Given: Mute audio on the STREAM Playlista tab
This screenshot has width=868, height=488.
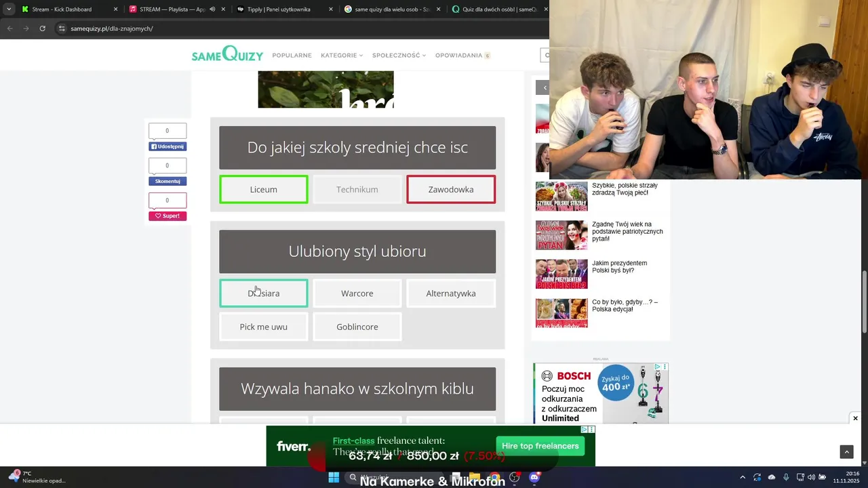Looking at the screenshot, I should pos(212,9).
